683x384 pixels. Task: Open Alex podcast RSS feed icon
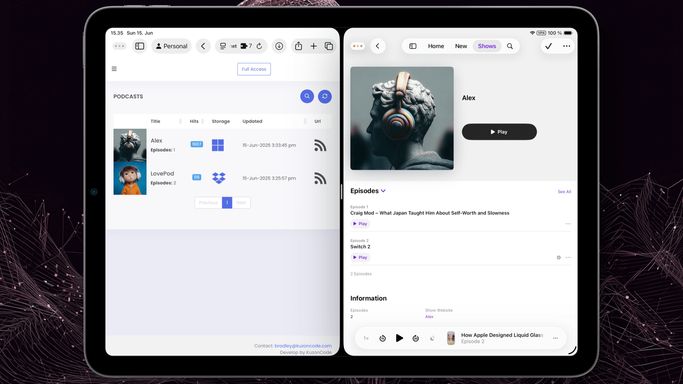[x=320, y=145]
